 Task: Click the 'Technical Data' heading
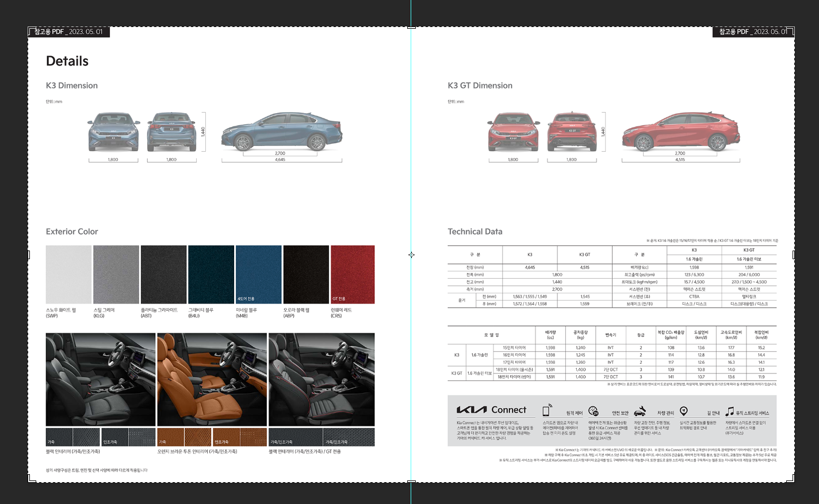tap(475, 232)
